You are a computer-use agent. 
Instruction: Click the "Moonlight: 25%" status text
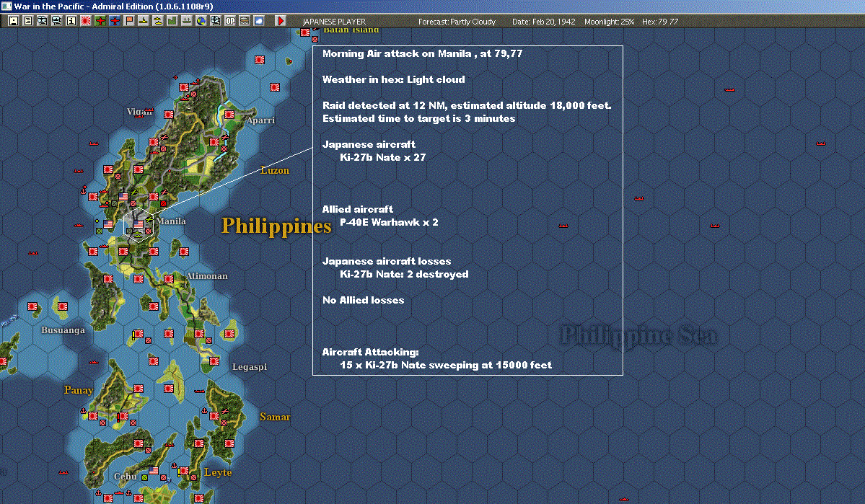pyautogui.click(x=609, y=22)
